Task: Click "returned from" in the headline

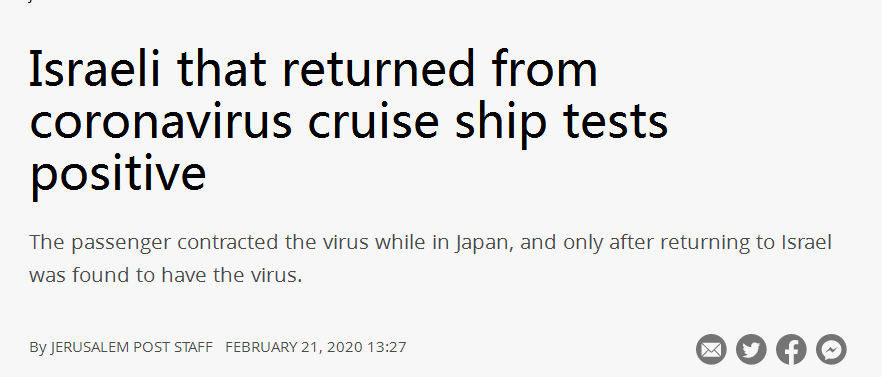Action: pyautogui.click(x=439, y=70)
